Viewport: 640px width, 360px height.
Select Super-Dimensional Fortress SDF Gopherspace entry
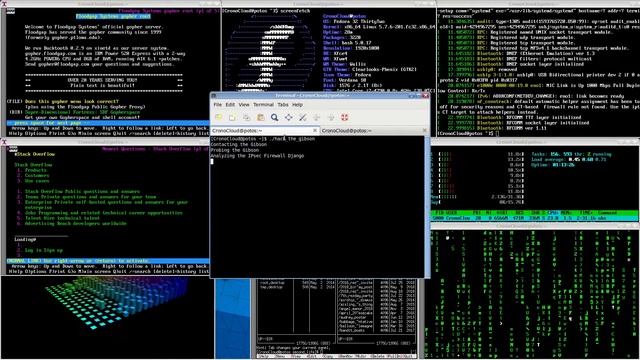tap(82, 112)
